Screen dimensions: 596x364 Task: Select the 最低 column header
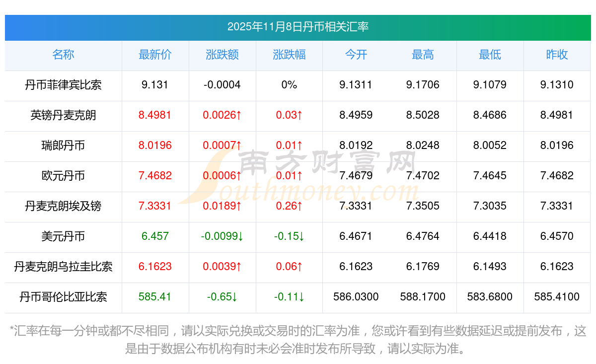click(x=490, y=55)
